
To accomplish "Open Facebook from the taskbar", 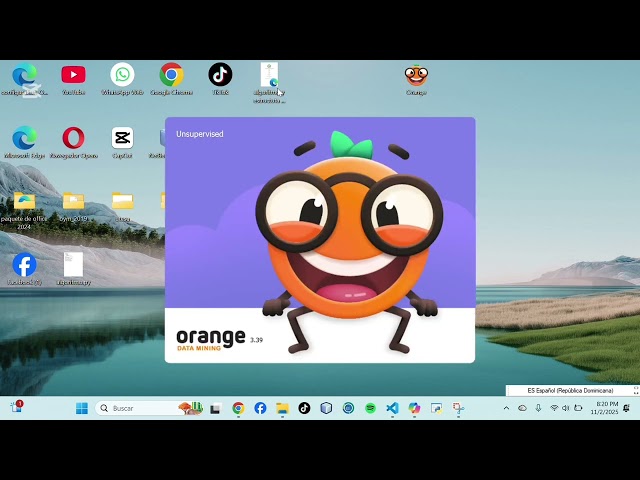I will [260, 408].
